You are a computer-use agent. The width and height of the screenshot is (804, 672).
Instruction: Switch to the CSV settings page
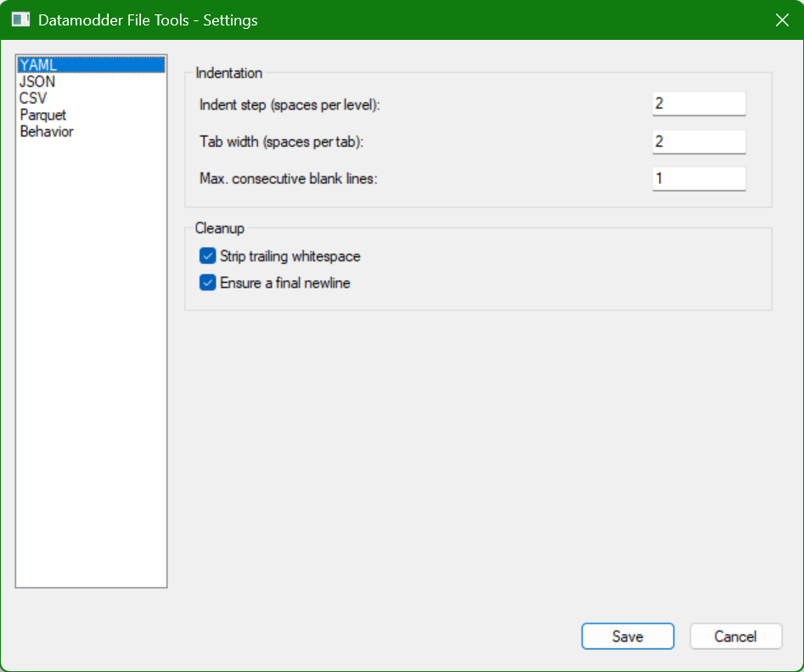(92, 98)
